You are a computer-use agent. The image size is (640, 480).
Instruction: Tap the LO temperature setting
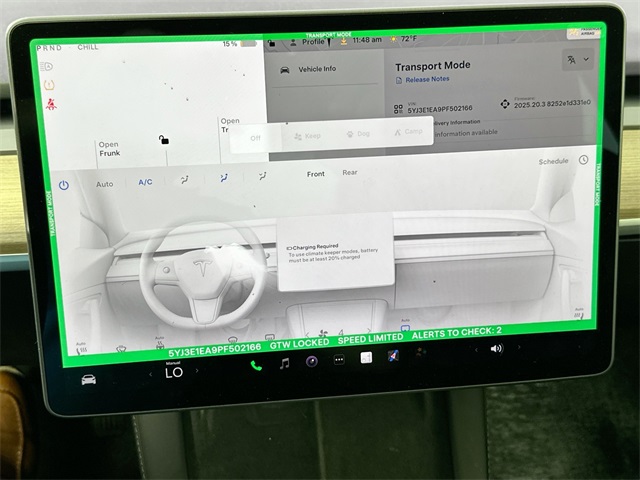coord(174,372)
